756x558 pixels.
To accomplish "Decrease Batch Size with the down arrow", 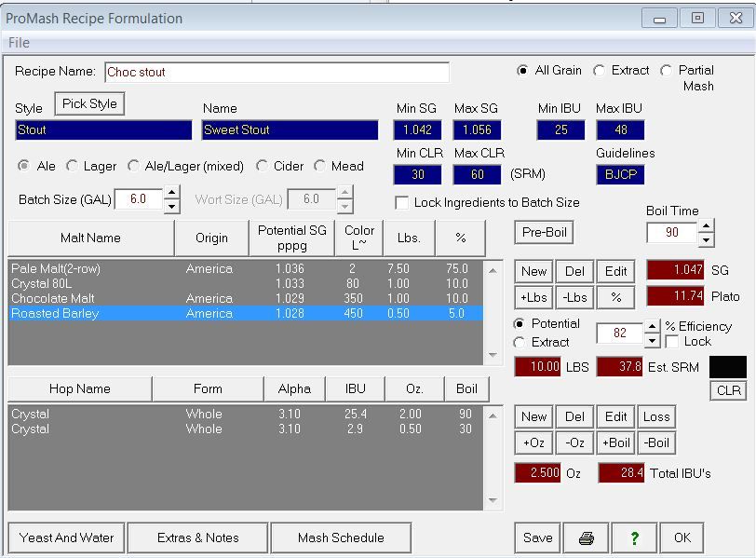I will point(171,207).
